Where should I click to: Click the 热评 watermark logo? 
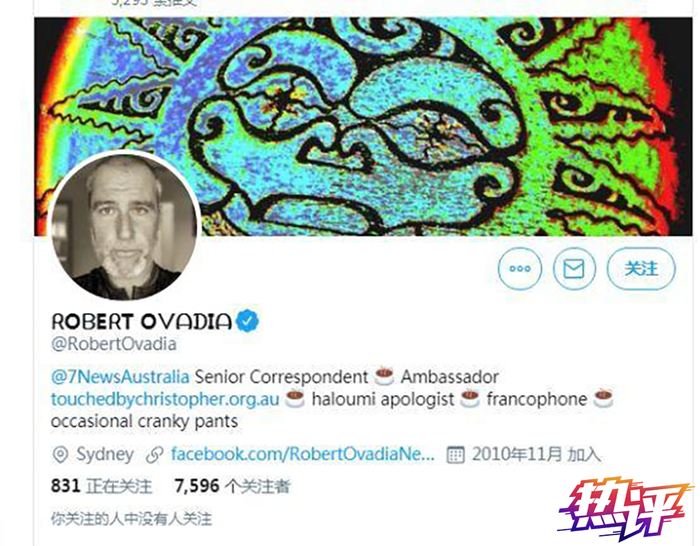624,508
